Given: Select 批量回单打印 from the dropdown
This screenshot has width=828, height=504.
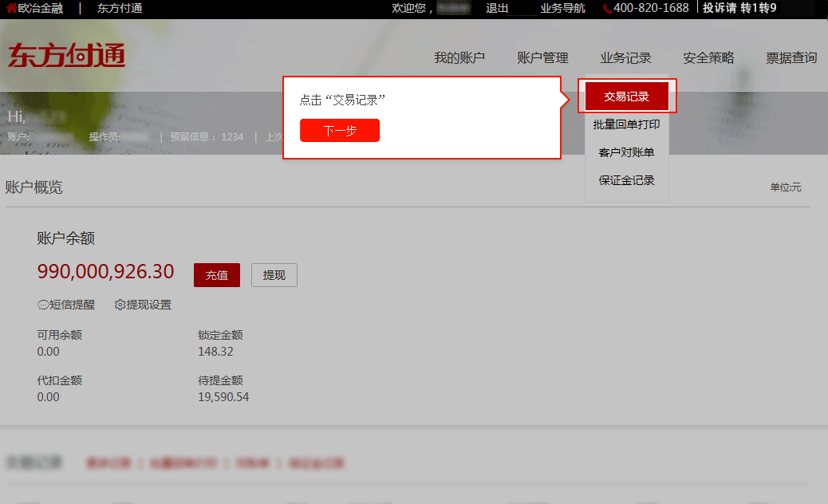Looking at the screenshot, I should click(627, 124).
